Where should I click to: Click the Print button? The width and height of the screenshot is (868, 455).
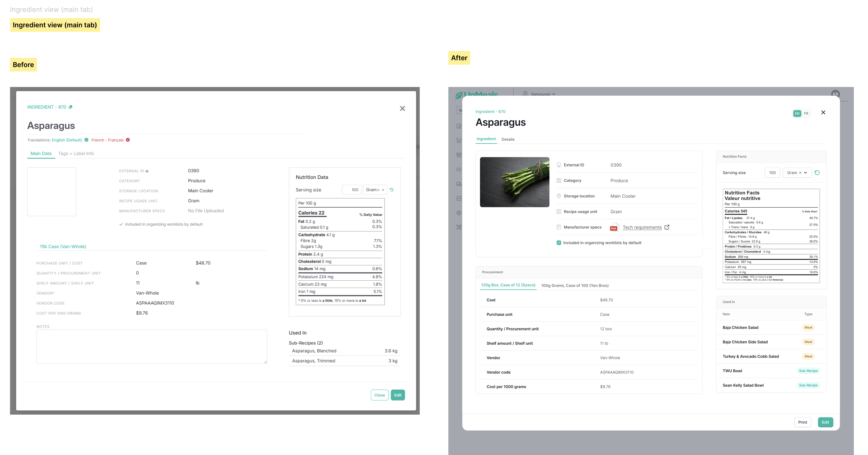tap(803, 422)
